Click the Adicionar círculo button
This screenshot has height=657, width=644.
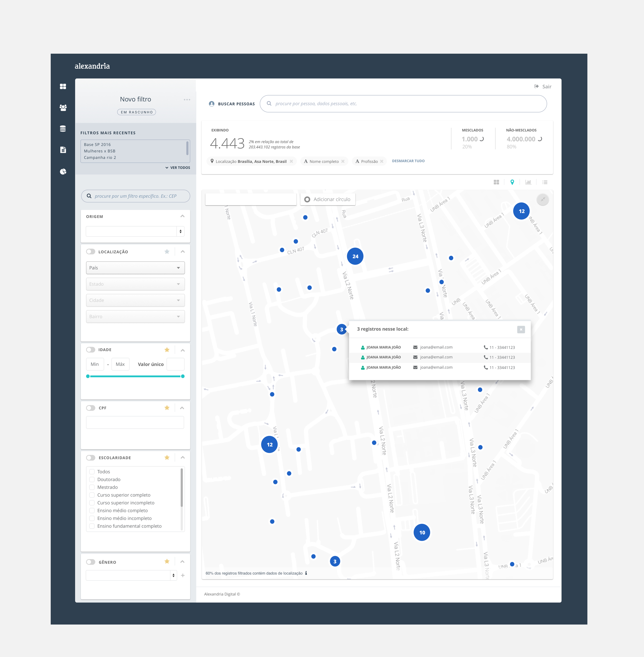tap(328, 200)
